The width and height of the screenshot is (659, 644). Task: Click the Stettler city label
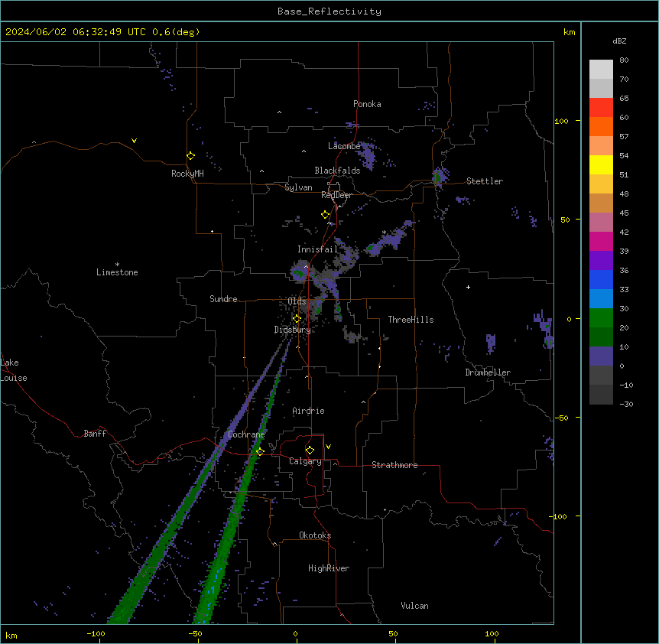tap(484, 181)
